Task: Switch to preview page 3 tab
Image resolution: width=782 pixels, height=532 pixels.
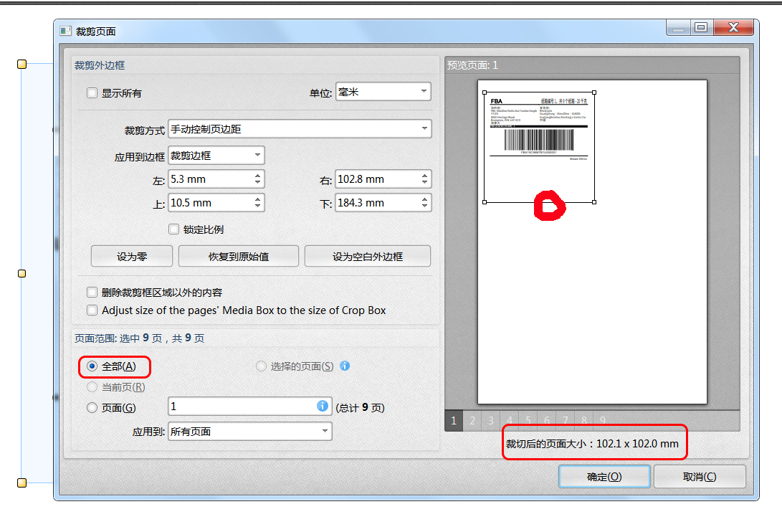Action: click(491, 421)
